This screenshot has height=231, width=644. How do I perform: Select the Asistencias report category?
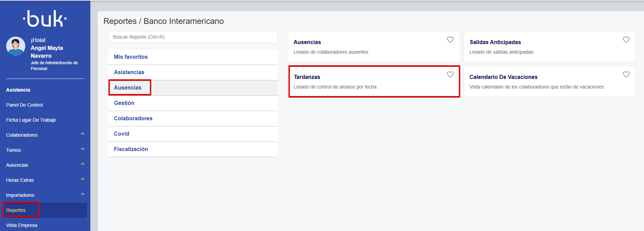point(129,72)
